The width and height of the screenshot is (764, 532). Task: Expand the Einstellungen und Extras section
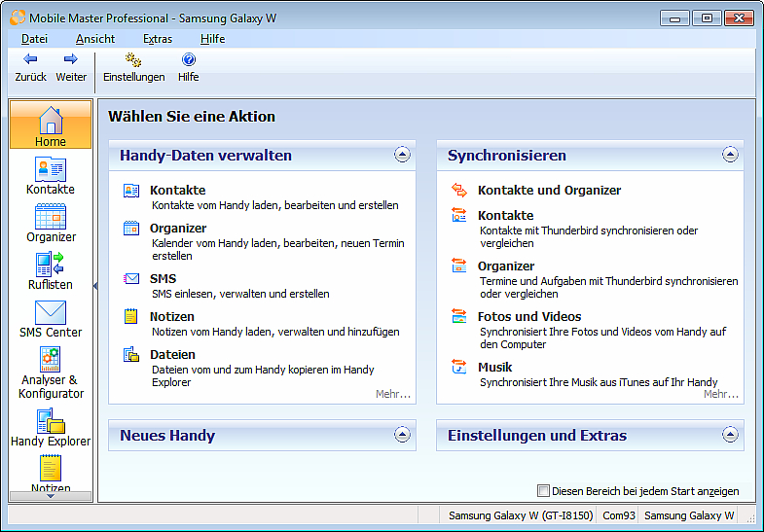coord(730,435)
